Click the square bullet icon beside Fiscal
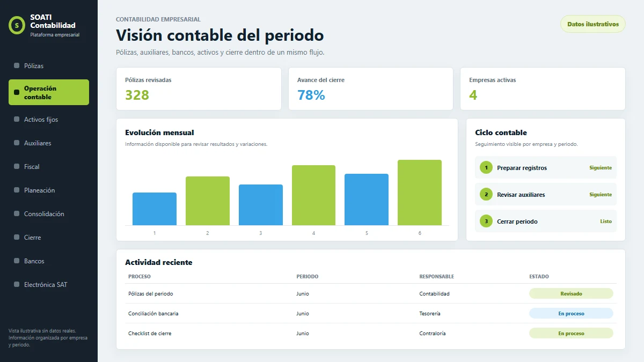Viewport: 644px width, 362px height. (17, 166)
